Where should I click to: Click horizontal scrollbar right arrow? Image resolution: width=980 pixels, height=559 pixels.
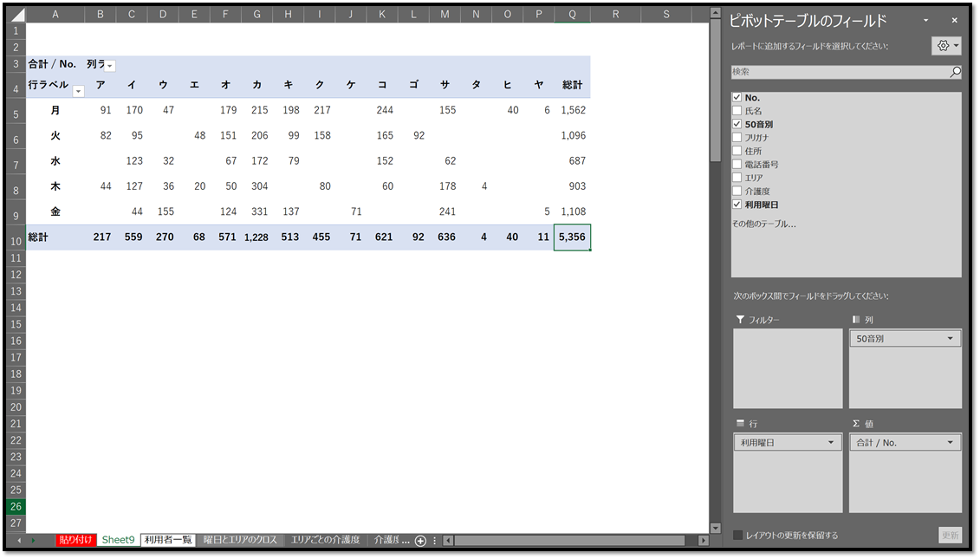[703, 540]
